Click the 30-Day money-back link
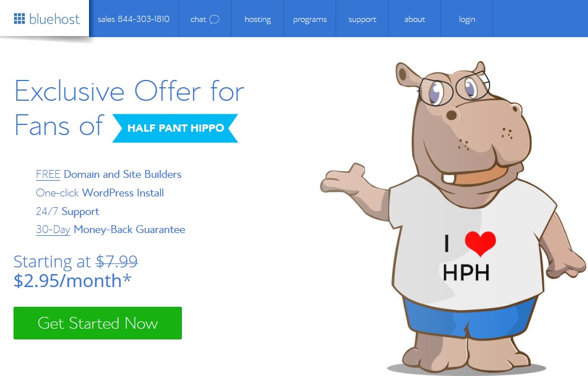 54,230
